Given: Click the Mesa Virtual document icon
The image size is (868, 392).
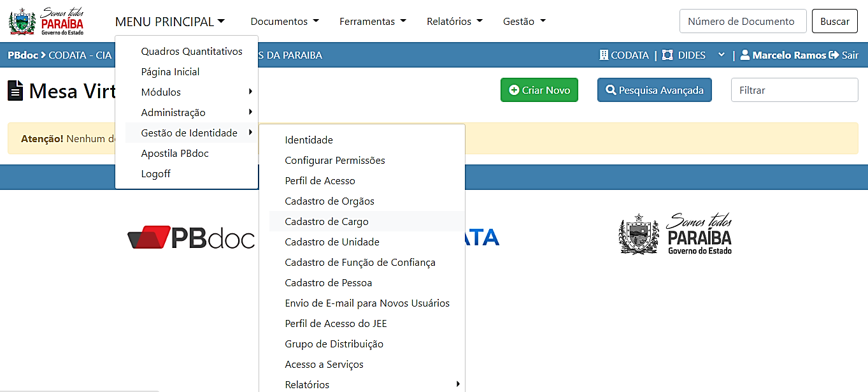Looking at the screenshot, I should click(15, 91).
